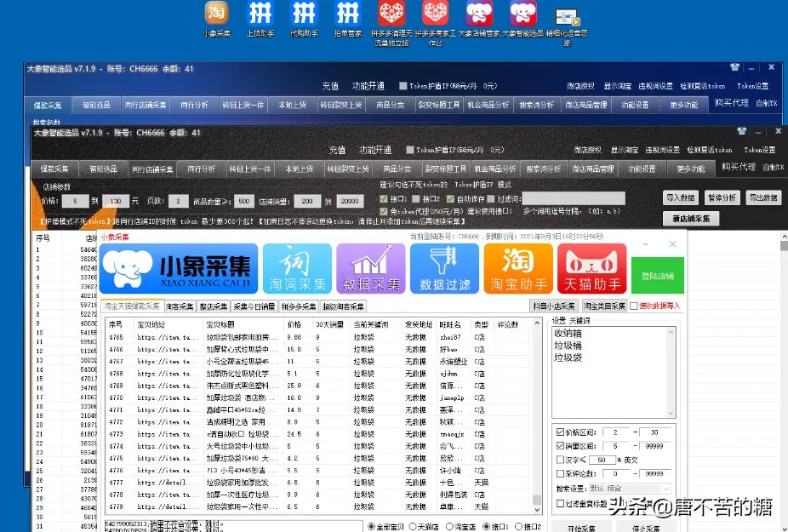Click the 导入数据 button
The image size is (788, 532).
coord(681,197)
